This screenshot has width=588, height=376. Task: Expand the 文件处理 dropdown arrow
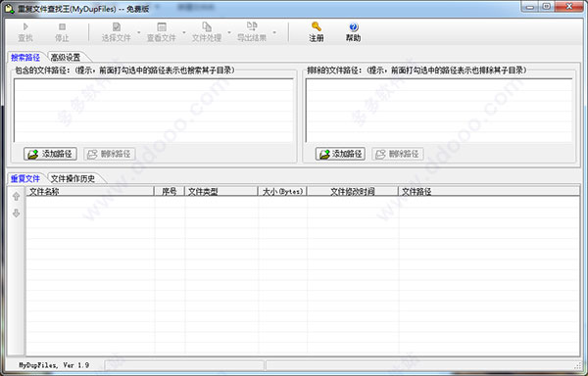229,32
